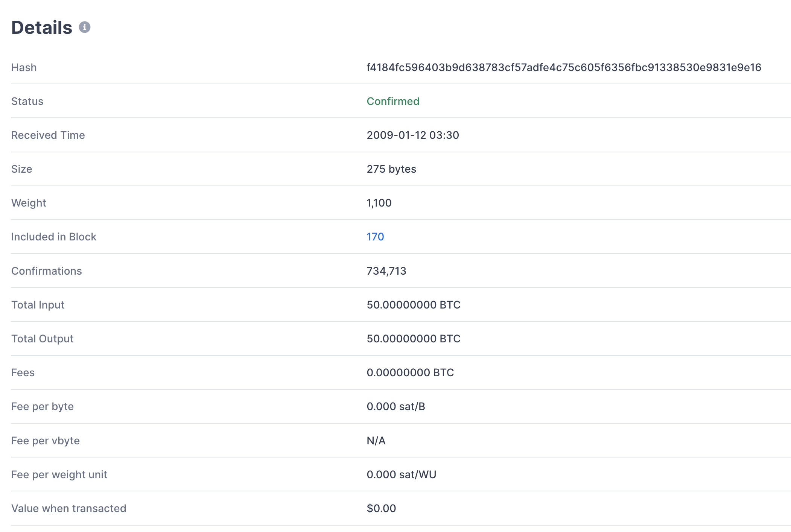791x532 pixels.
Task: Click the N/A fee per vbyte value
Action: click(x=376, y=441)
